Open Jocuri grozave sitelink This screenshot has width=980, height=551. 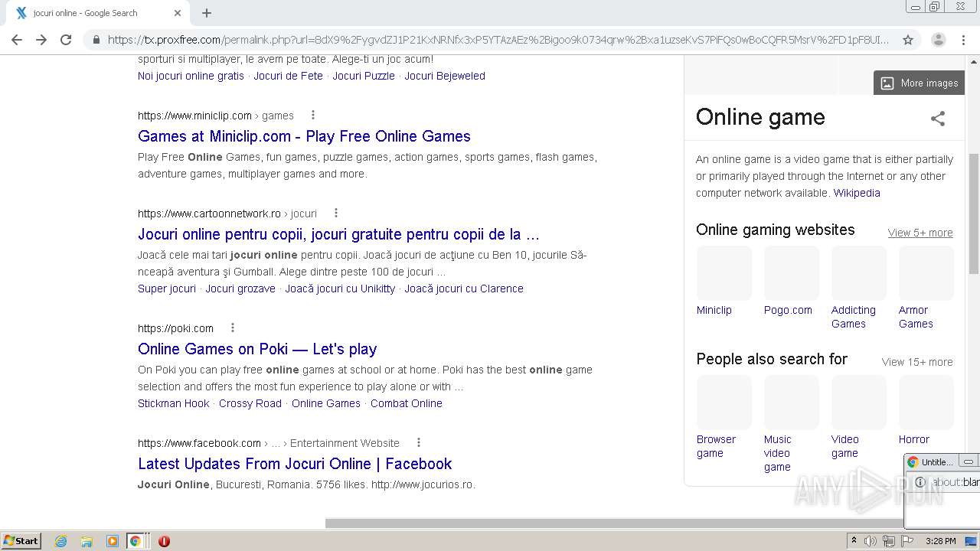240,289
